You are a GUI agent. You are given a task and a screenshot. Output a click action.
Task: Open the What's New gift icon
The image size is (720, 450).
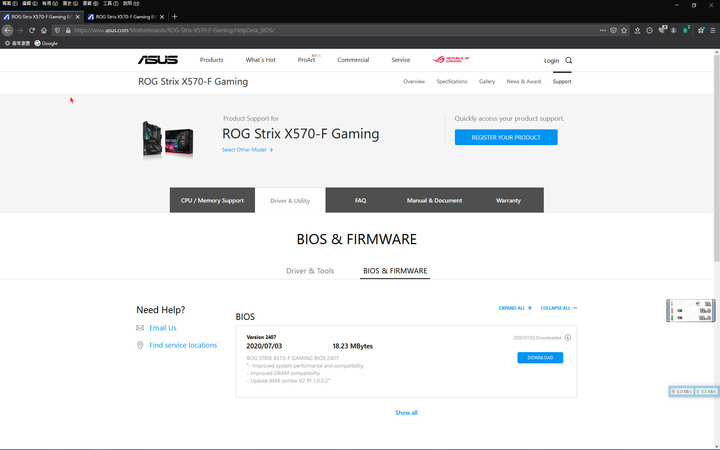(701, 30)
